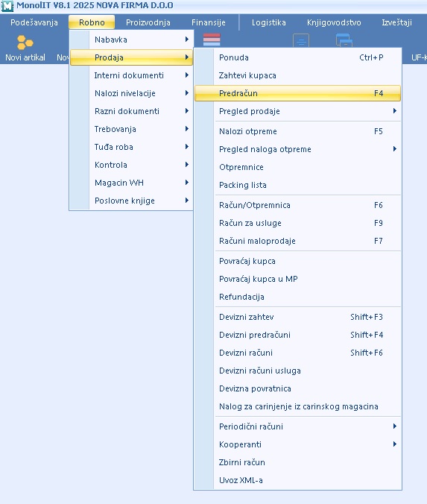
Task: Select Predračun menu entry
Action: 298,93
